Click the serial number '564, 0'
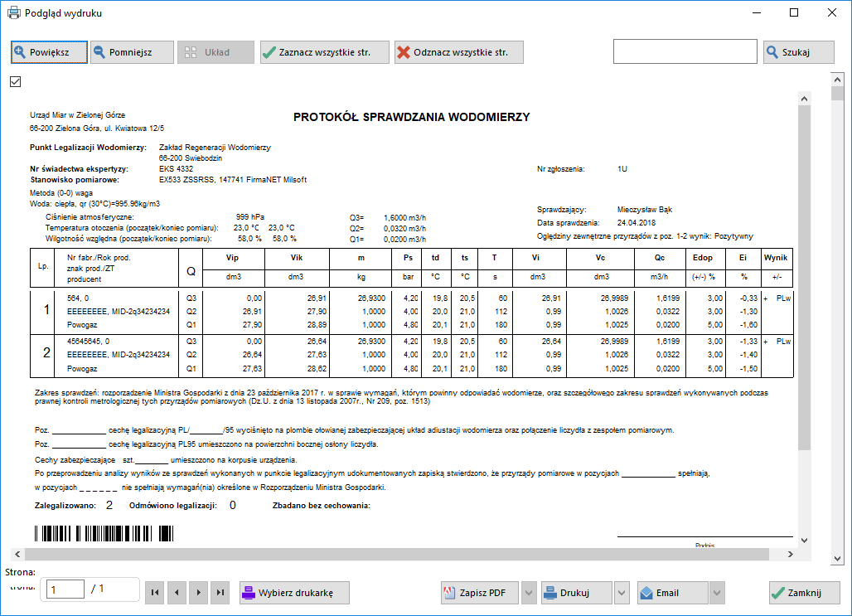 coord(78,298)
